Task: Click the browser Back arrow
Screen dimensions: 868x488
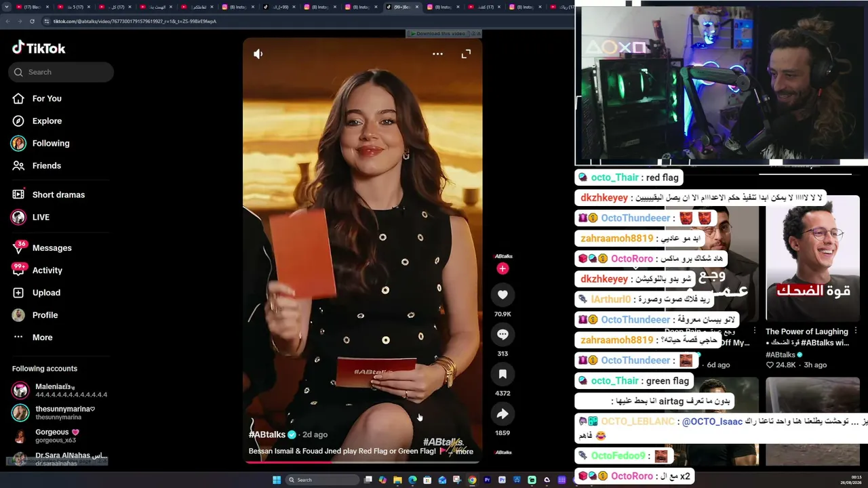Action: click(x=7, y=21)
